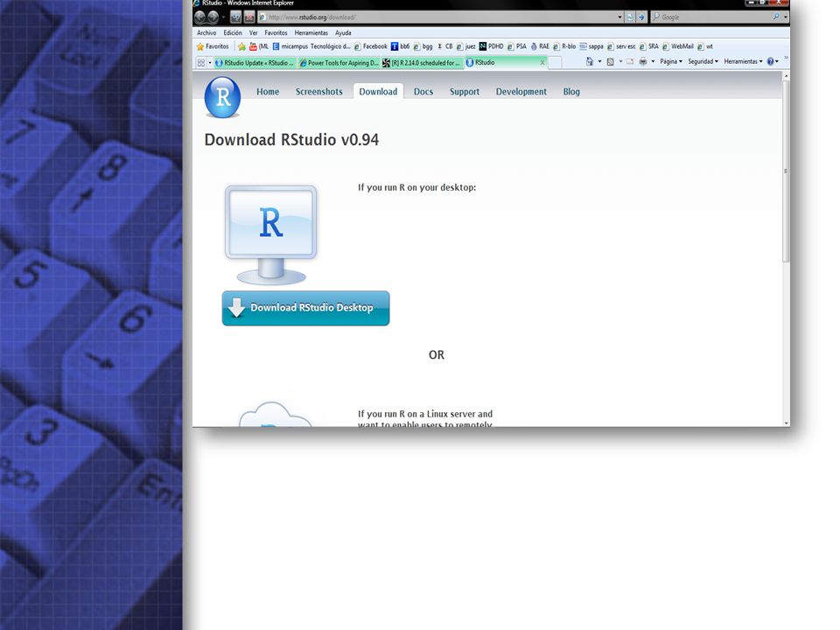
Task: Open the Ver menu
Action: [x=254, y=32]
